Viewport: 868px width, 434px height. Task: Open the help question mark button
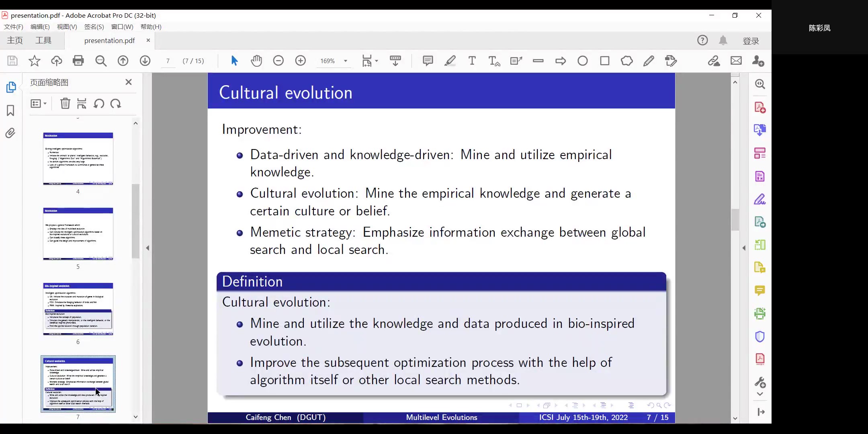click(x=702, y=40)
